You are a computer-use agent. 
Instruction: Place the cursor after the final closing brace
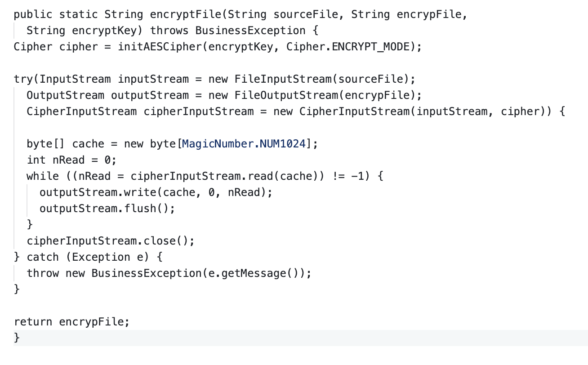pyautogui.click(x=21, y=338)
